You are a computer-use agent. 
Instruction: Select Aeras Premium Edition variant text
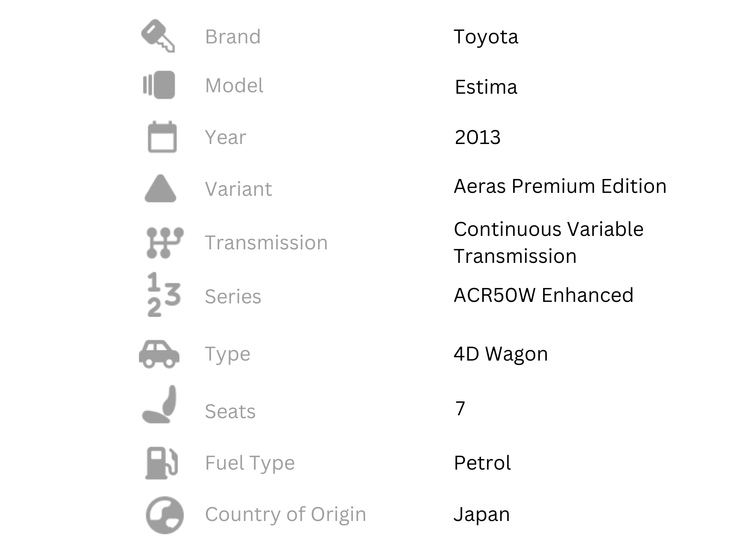point(560,186)
